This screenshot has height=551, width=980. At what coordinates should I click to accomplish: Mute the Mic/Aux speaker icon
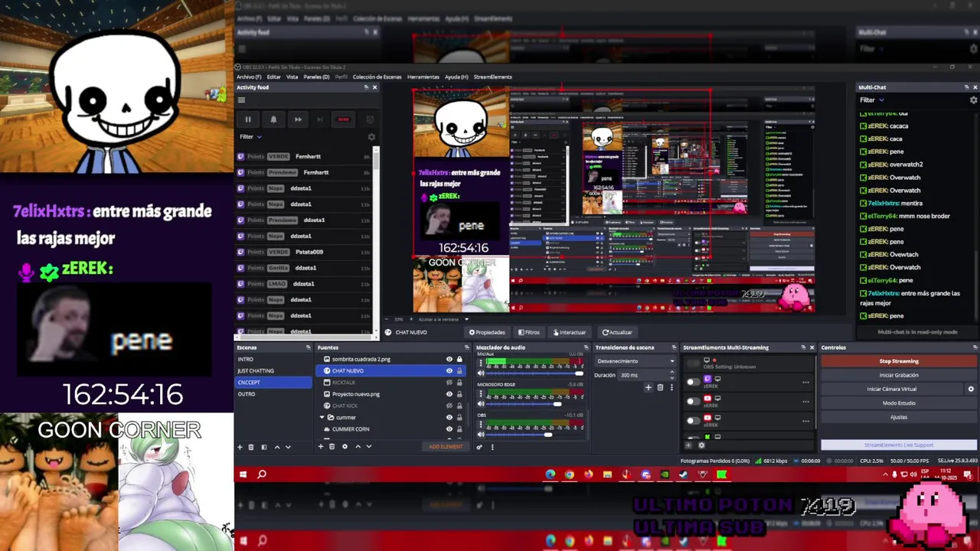click(481, 374)
